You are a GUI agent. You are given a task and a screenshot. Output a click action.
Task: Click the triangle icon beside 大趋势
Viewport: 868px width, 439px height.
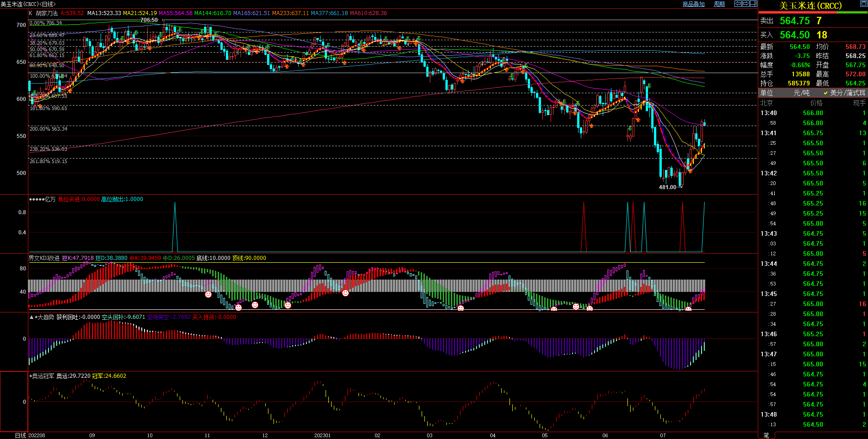click(x=32, y=317)
